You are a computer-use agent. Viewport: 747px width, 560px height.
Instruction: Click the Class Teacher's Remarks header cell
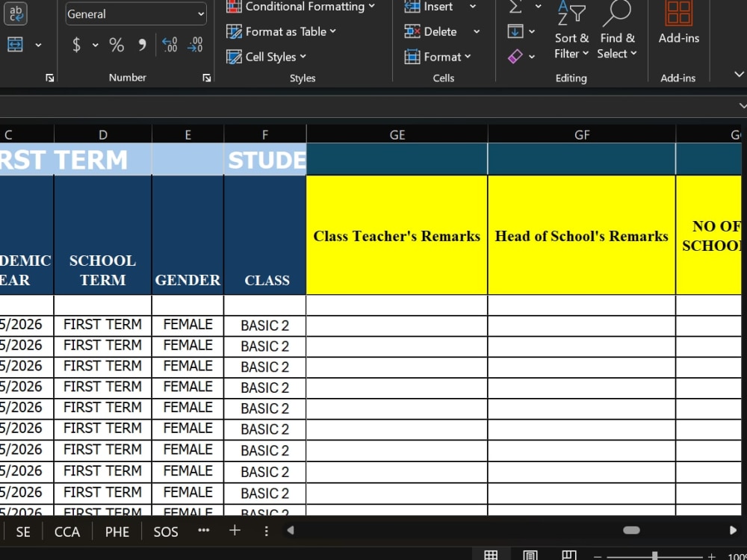point(397,234)
